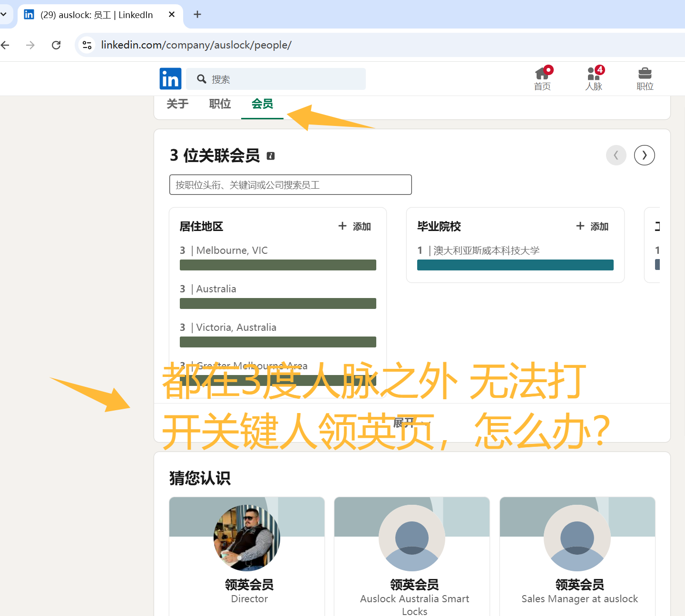Click 领英会员 name above Director

[249, 585]
